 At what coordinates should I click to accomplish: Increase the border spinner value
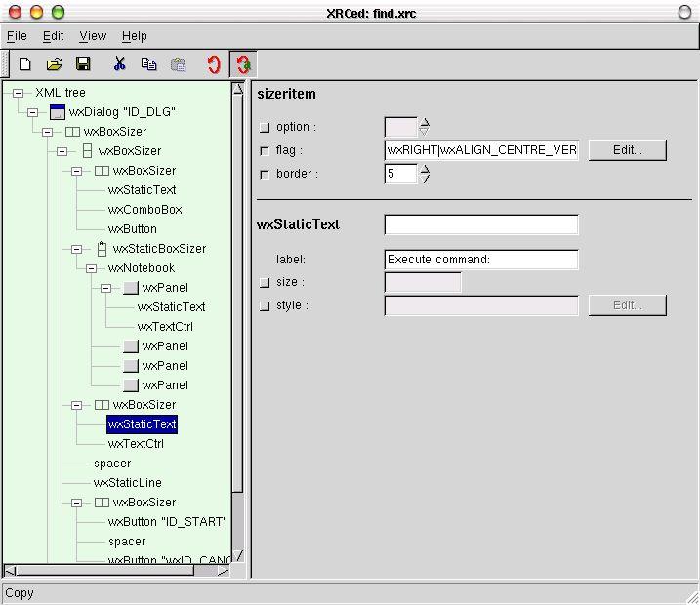[x=425, y=169]
